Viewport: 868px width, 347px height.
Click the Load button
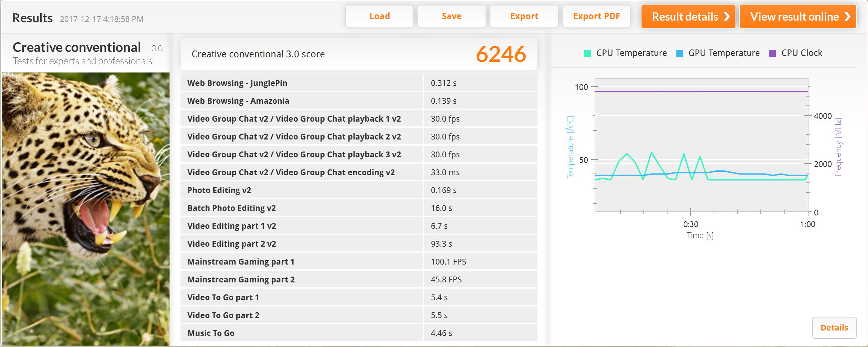(x=379, y=16)
